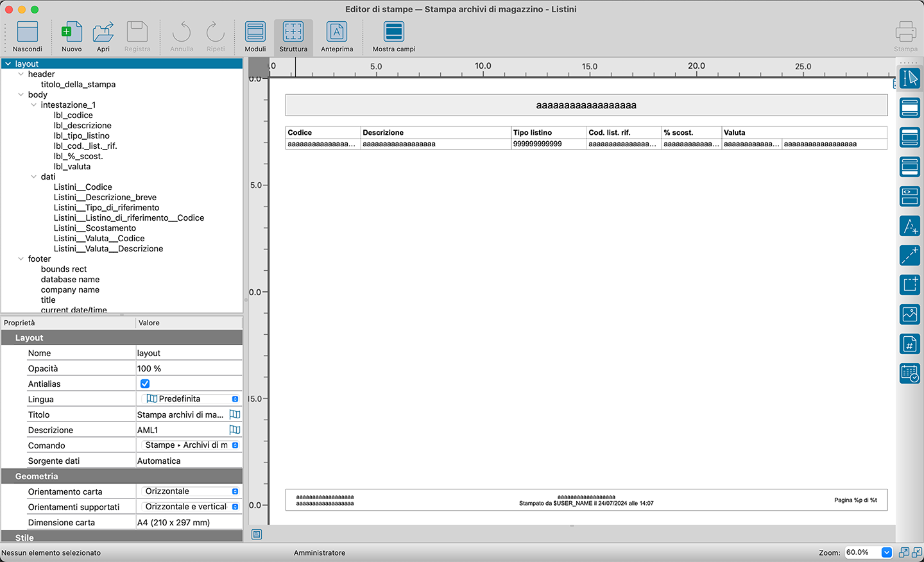Screen dimensions: 924x562
Task: Select the cursor selection tool
Action: [910, 78]
